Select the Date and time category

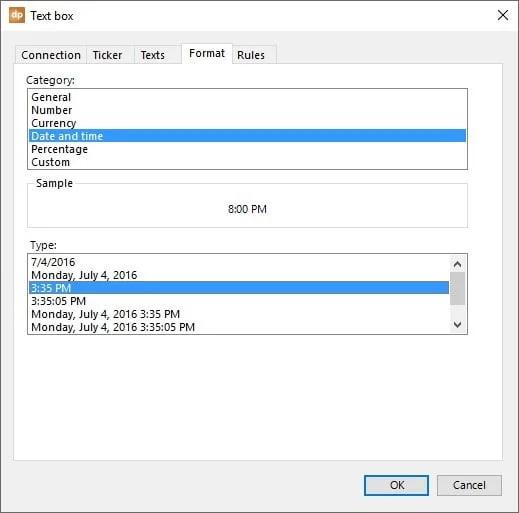pyautogui.click(x=247, y=136)
